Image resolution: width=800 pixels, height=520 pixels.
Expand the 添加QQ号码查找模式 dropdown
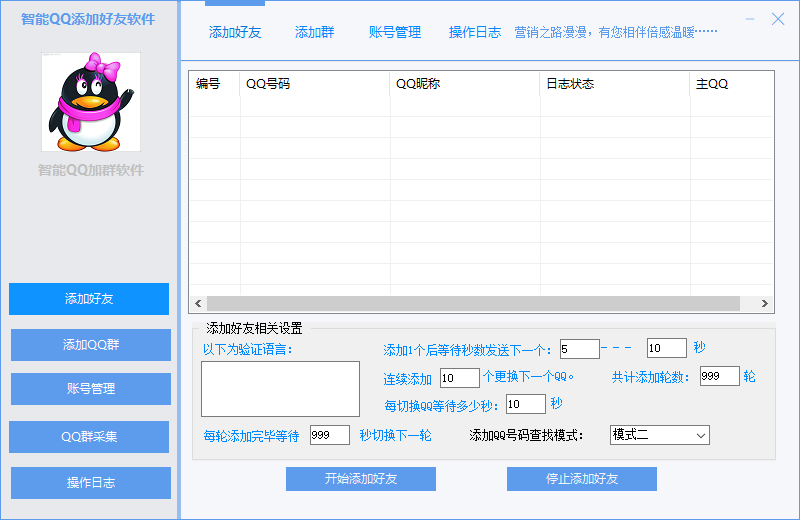click(x=659, y=435)
